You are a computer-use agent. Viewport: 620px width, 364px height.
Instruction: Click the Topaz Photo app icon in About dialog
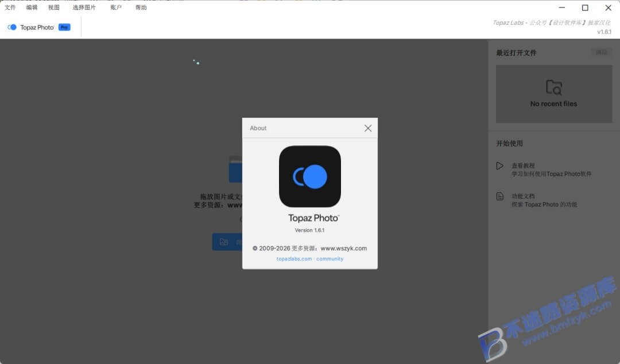(310, 176)
